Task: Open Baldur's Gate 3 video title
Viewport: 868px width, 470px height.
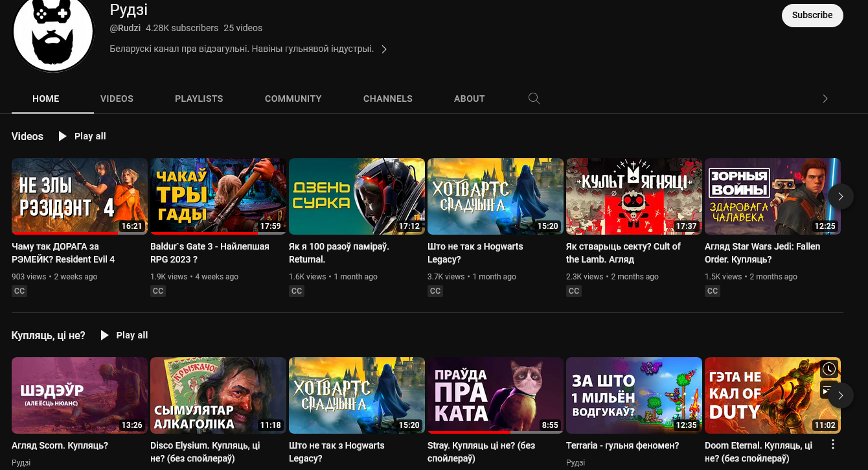Action: 210,253
